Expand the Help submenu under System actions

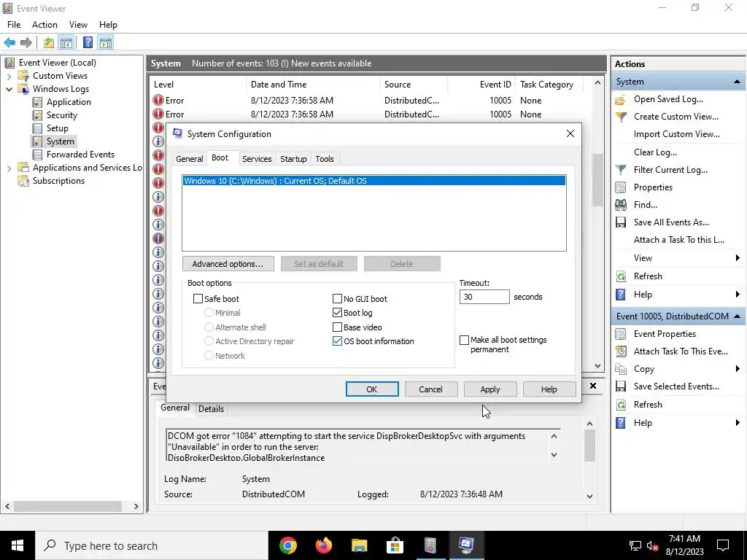(738, 295)
